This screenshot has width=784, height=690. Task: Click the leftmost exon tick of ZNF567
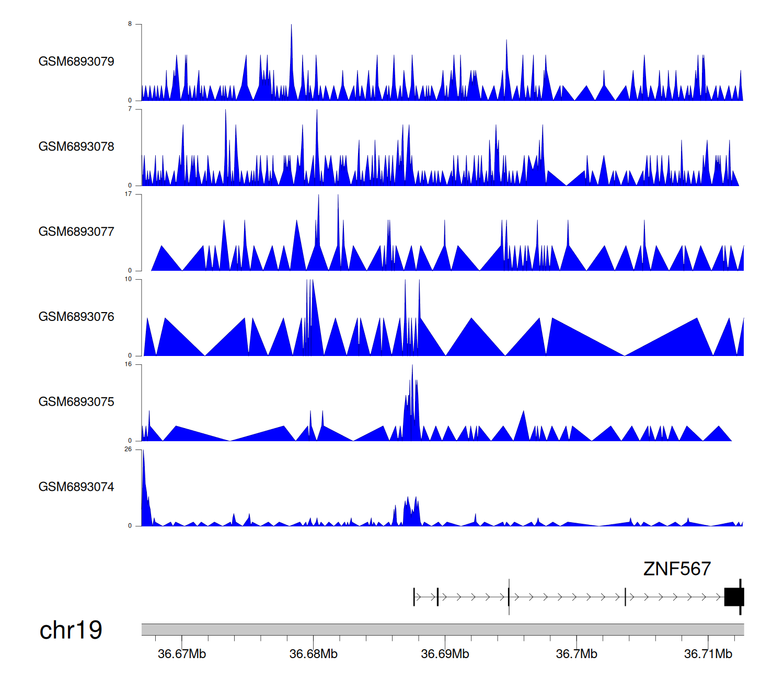click(414, 597)
